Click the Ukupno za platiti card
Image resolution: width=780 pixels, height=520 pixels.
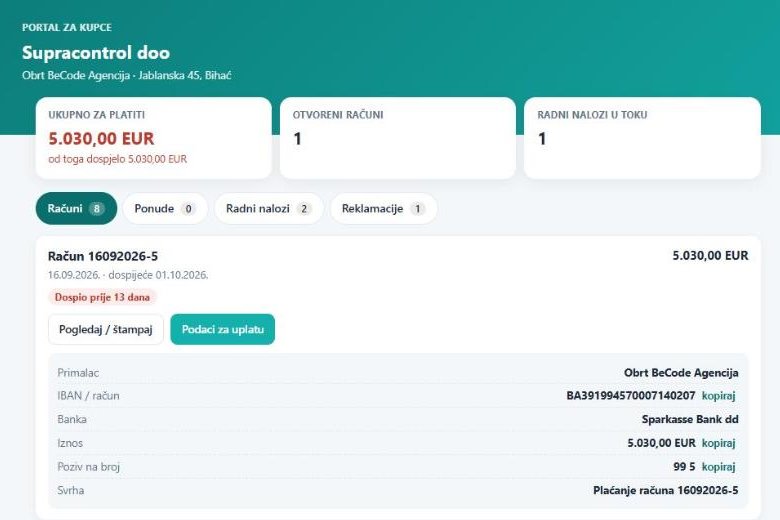[x=154, y=138]
